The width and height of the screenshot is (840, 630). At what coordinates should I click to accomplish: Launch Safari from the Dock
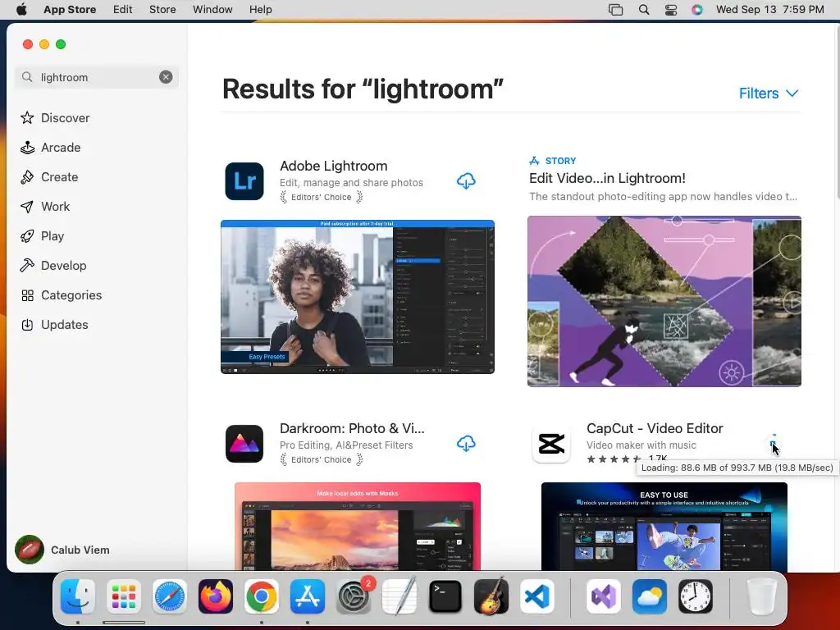tap(170, 596)
